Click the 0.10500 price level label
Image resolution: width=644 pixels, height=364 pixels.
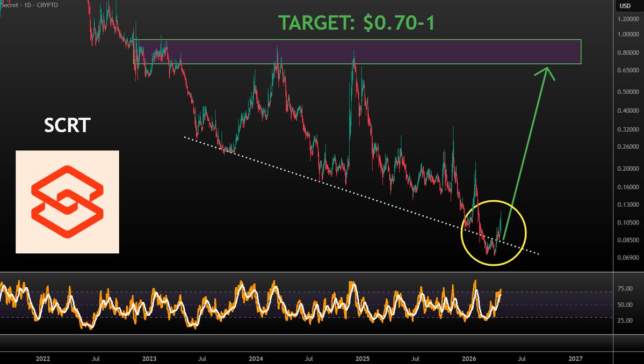pos(628,223)
